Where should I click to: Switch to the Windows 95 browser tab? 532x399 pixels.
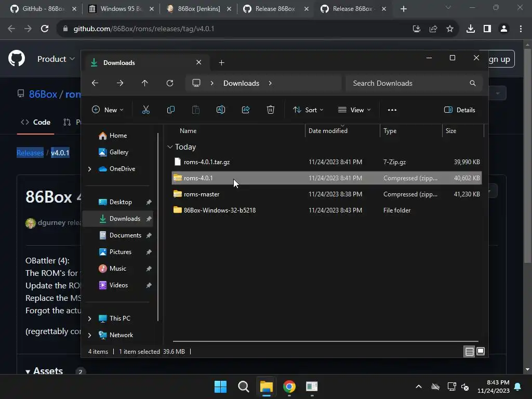coord(121,9)
